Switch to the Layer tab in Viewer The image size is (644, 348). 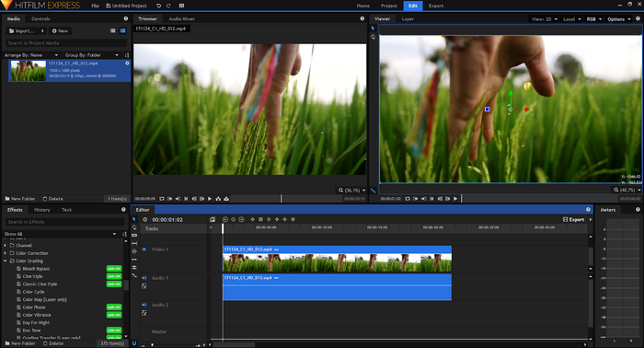(x=408, y=19)
